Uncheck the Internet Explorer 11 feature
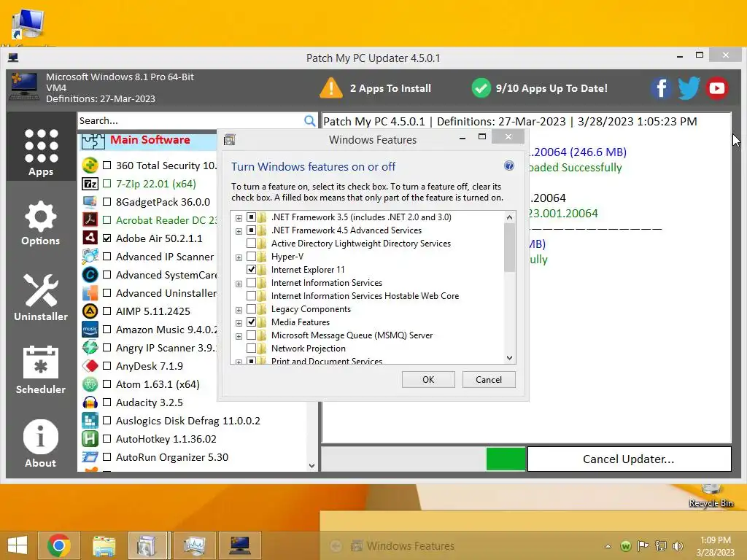Screen dimensions: 747x560 click(x=251, y=270)
